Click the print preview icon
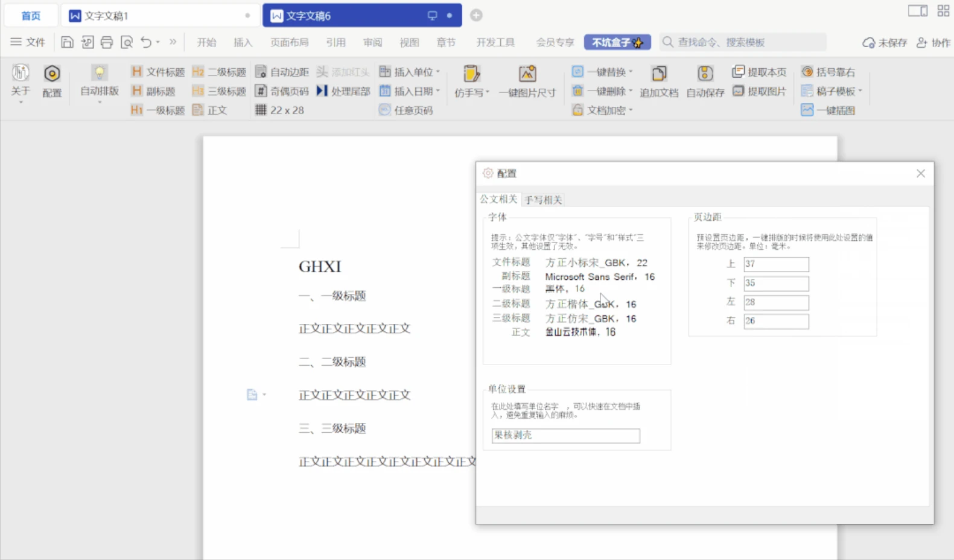Screen dimensions: 954x560 (x=127, y=42)
